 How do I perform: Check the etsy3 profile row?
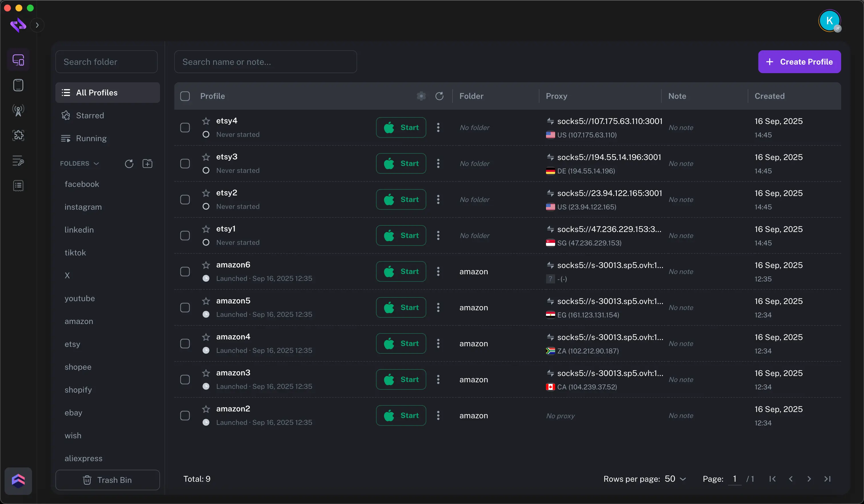185,163
